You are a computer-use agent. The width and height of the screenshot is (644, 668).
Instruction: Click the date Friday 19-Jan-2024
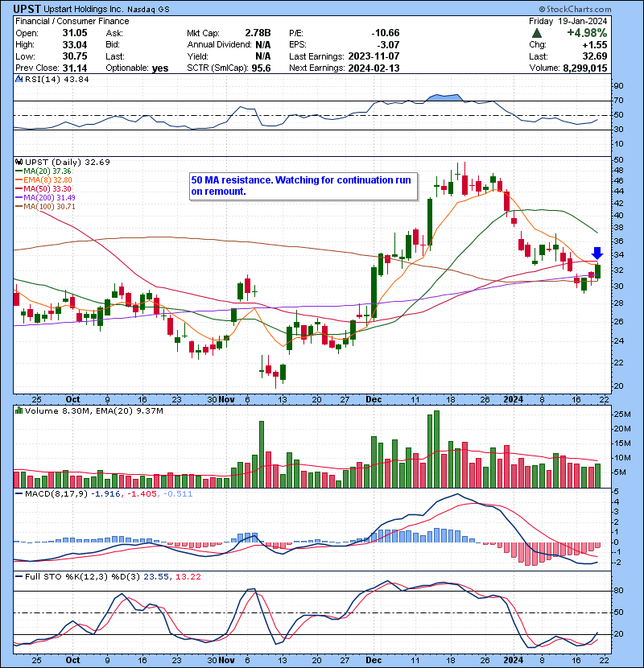(568, 21)
